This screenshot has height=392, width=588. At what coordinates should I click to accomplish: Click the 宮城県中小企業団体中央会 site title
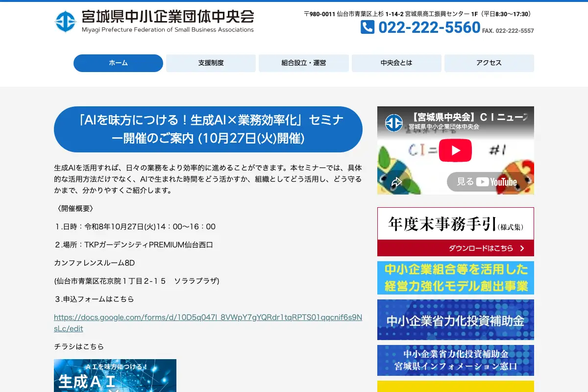pyautogui.click(x=168, y=17)
